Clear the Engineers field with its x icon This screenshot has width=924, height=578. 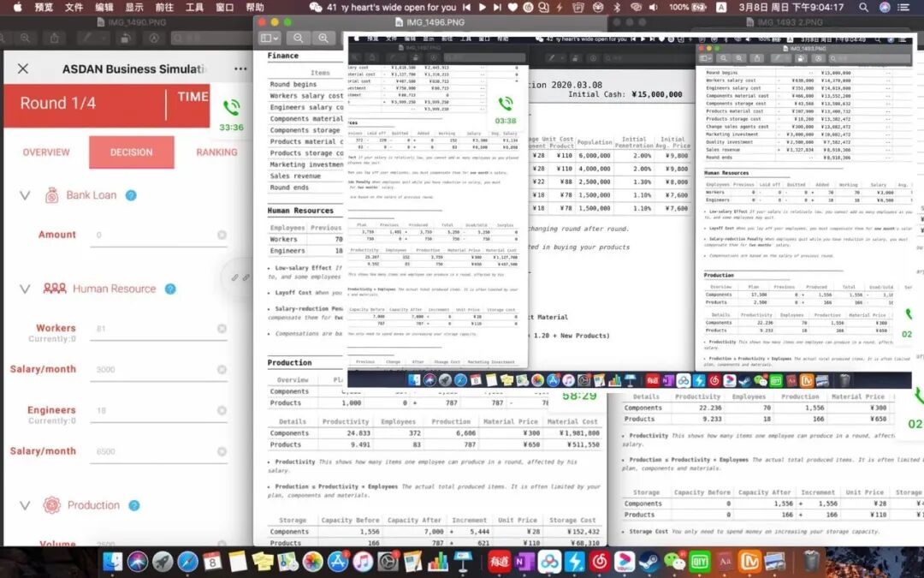click(222, 410)
